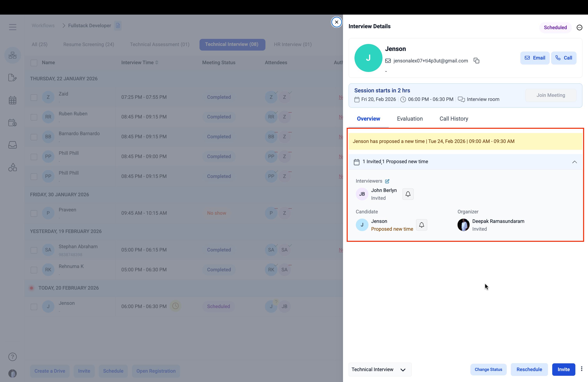Collapse the Invited/Proposed new time section
Viewport: 588px width, 382px height.
(574, 162)
